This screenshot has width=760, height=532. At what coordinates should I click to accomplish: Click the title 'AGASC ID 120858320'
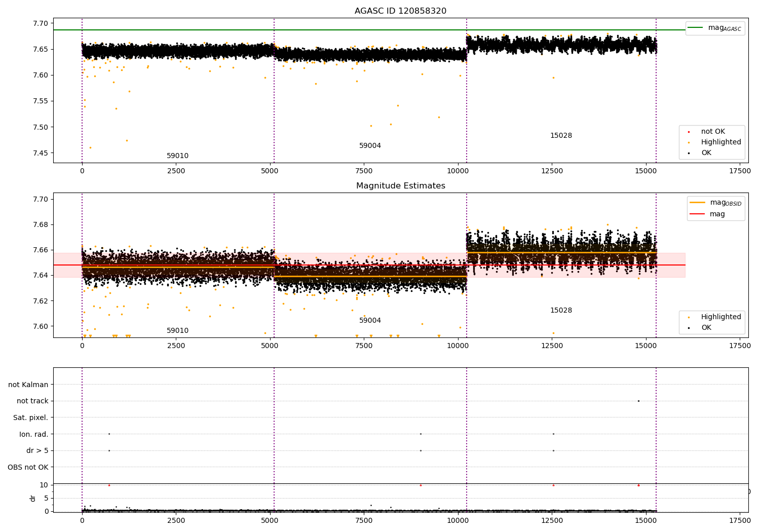pyautogui.click(x=400, y=11)
